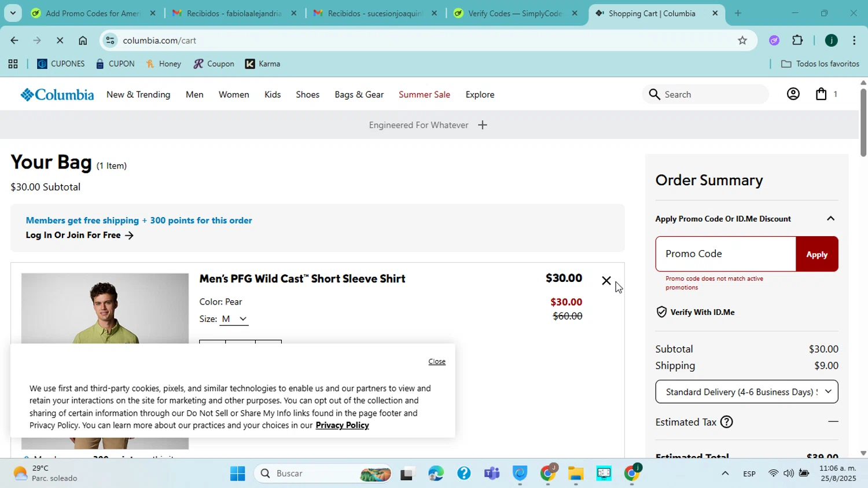Open the Shoes menu
868x488 pixels.
click(x=307, y=94)
